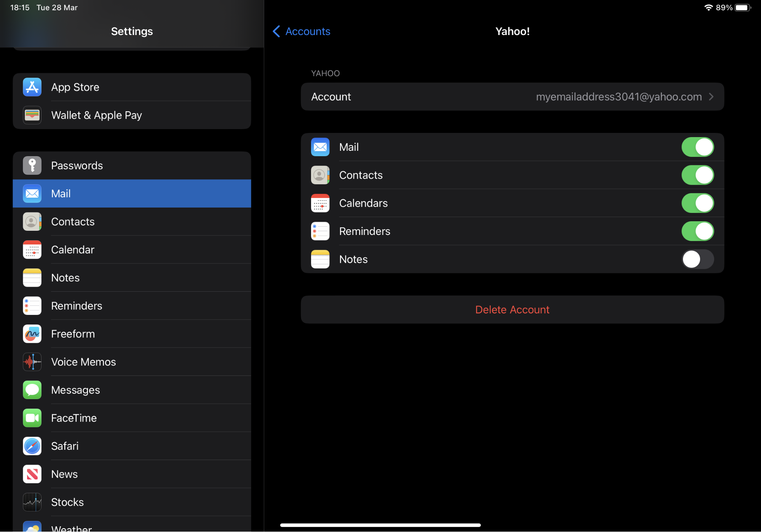The image size is (761, 532).
Task: Tap the Calendars icon in Yahoo services
Action: tap(320, 203)
